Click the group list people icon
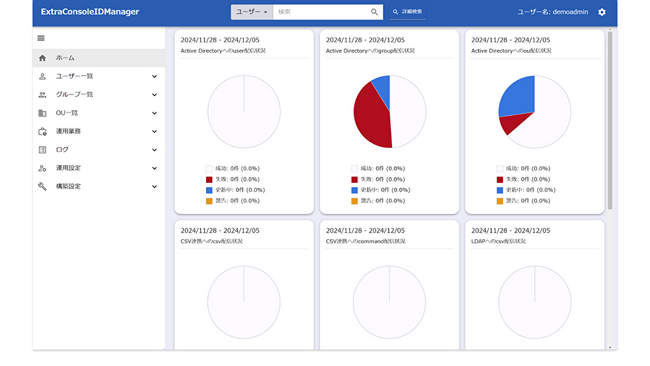Image resolution: width=650 pixels, height=366 pixels. click(42, 95)
